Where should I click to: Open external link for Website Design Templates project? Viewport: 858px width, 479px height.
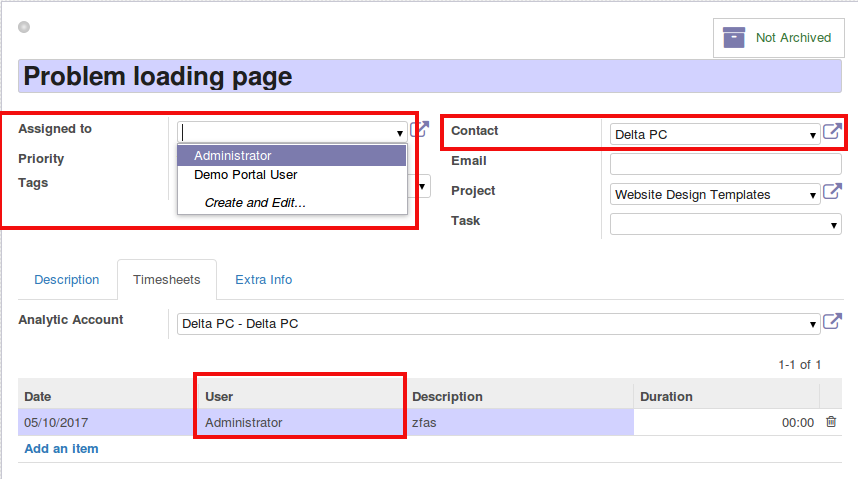click(832, 191)
